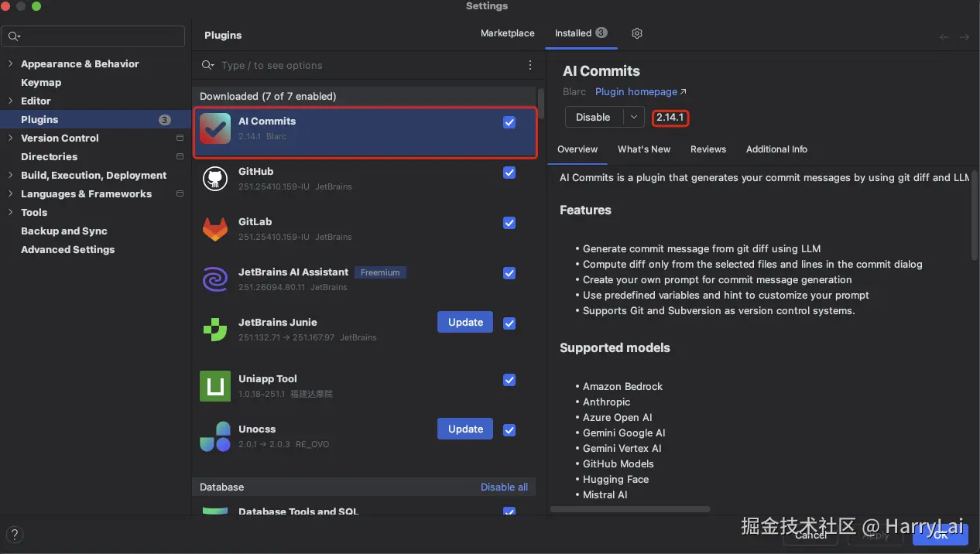Viewport: 980px width, 554px height.
Task: Disable the AI Commits plugin checkbox
Action: [509, 122]
